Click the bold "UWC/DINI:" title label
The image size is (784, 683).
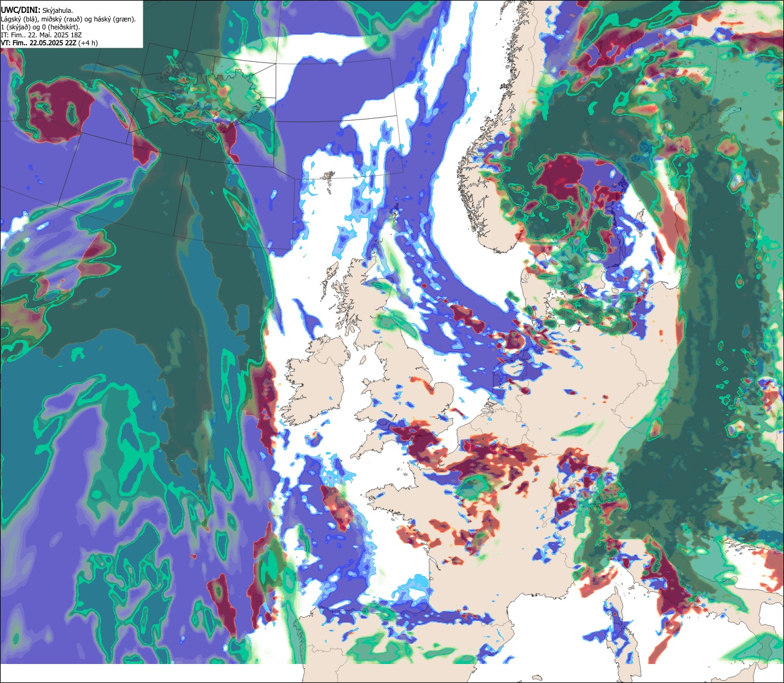coord(20,10)
